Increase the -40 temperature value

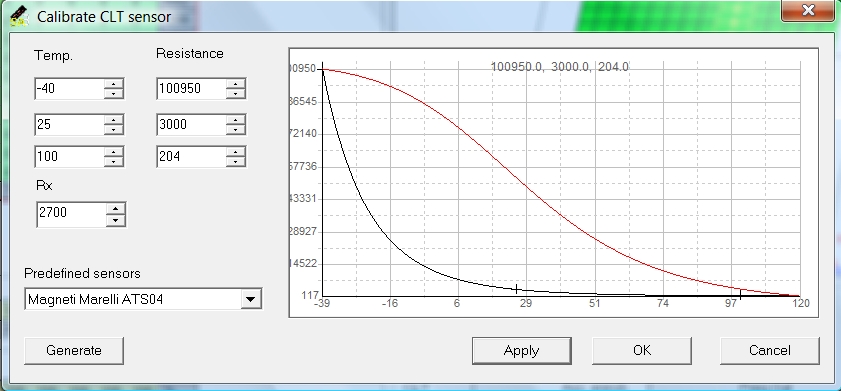pyautogui.click(x=113, y=84)
